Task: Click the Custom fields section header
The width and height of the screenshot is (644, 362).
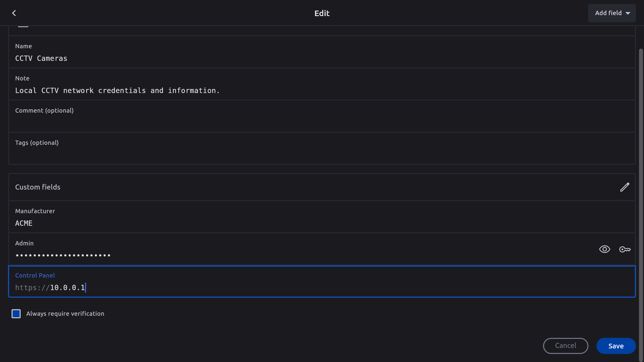Action: click(x=38, y=187)
